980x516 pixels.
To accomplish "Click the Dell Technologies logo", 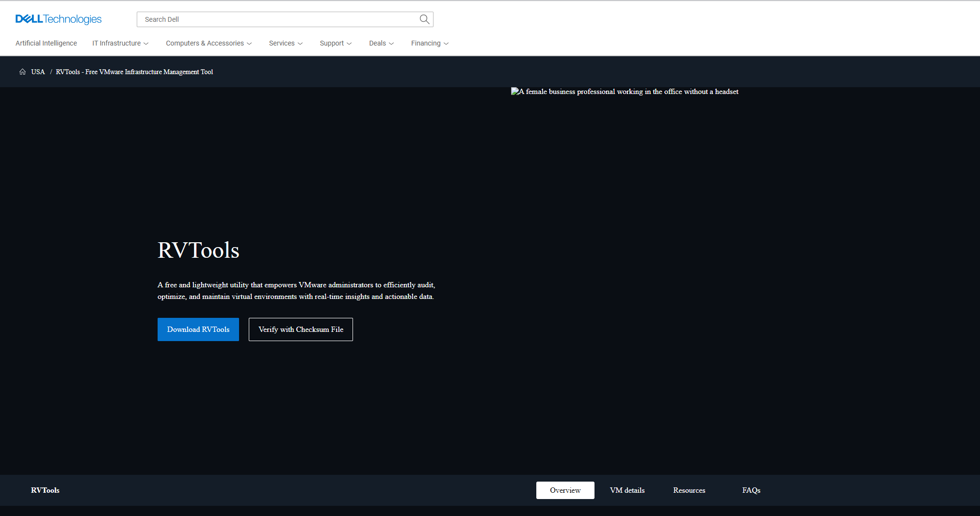I will pos(58,19).
